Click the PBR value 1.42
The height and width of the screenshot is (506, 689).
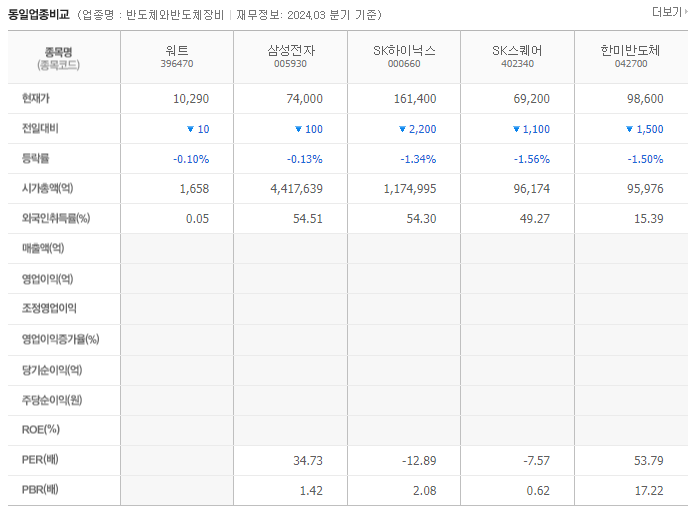pyautogui.click(x=311, y=491)
